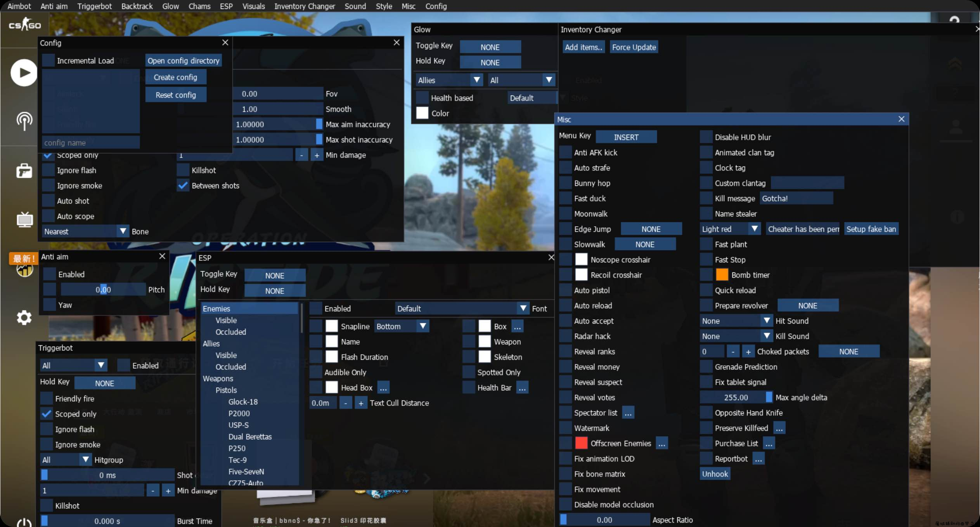Open the broadcast antenna sidebar icon
Image resolution: width=980 pixels, height=527 pixels.
[24, 121]
